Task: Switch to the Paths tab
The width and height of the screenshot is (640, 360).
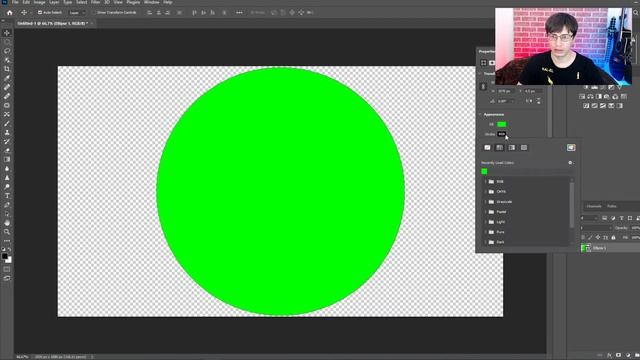Action: (x=611, y=207)
